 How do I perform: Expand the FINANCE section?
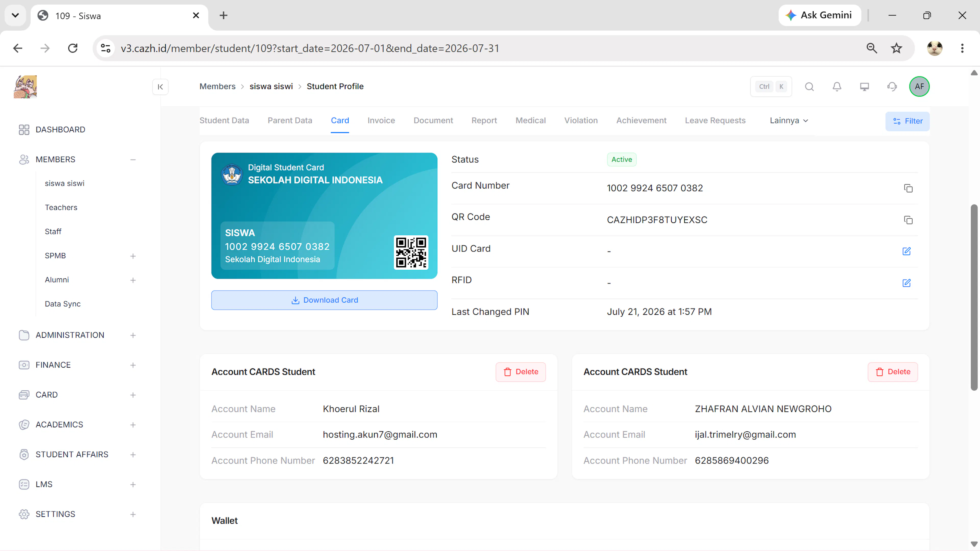click(133, 366)
